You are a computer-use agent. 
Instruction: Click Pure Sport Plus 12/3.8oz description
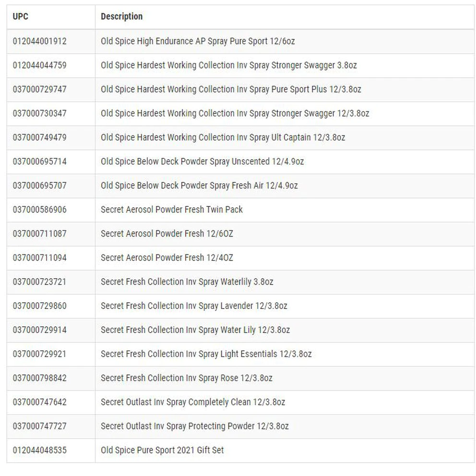pyautogui.click(x=231, y=89)
